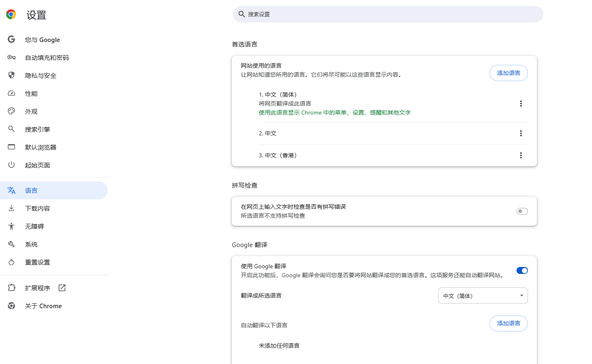
Task: Click 添加语言 button for 自动翻译以下语言
Action: click(x=508, y=323)
